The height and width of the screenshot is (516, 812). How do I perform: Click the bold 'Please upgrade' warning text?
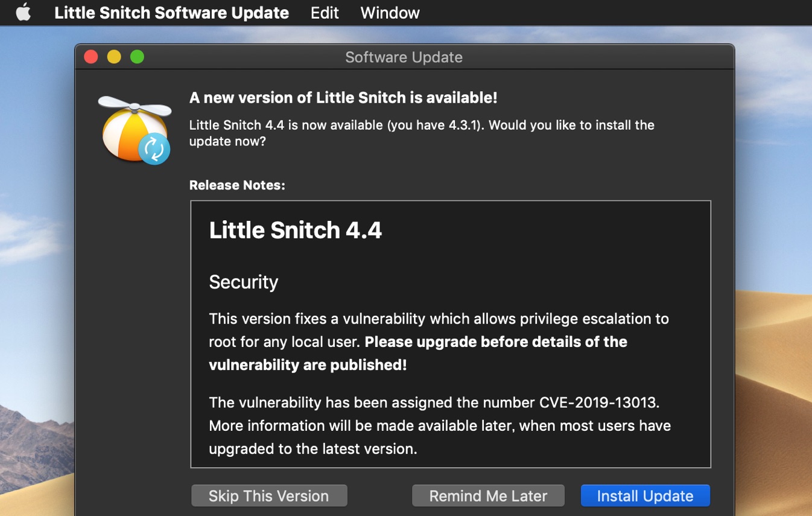495,342
